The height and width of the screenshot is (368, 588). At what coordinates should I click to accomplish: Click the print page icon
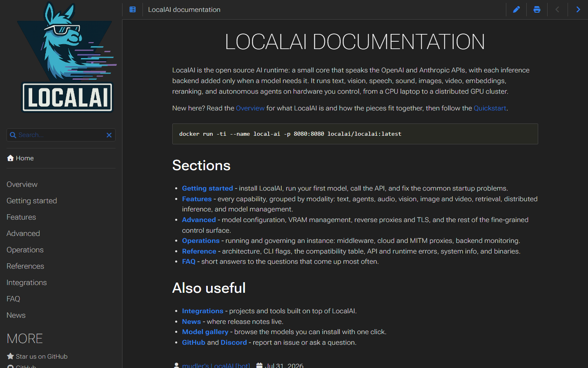(537, 9)
